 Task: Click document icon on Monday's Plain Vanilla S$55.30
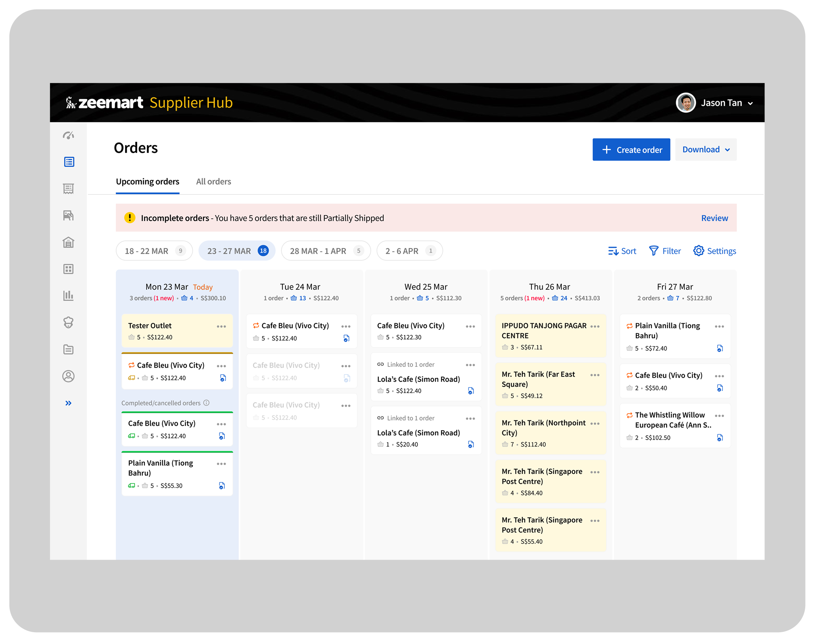pos(222,486)
